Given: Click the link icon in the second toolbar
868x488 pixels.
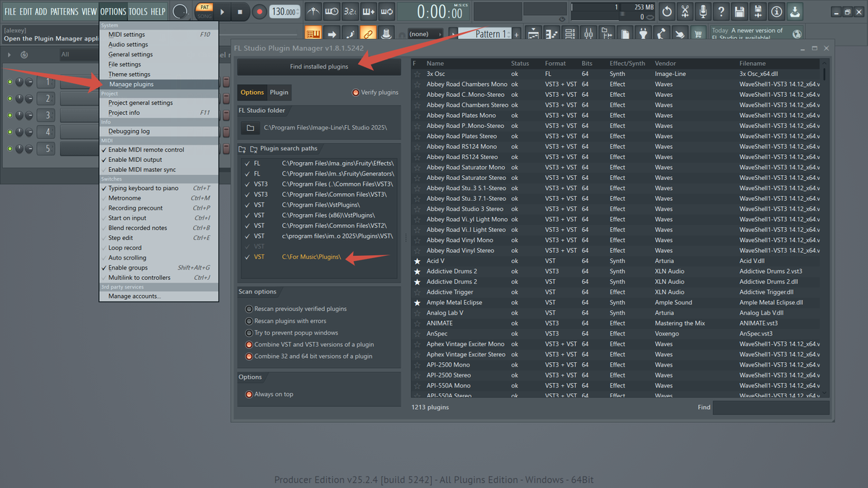Looking at the screenshot, I should click(x=367, y=34).
